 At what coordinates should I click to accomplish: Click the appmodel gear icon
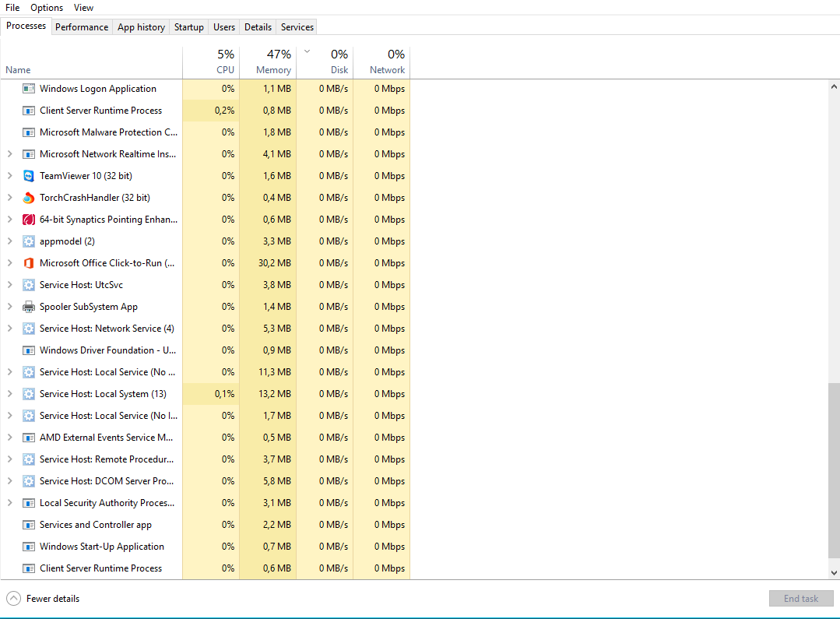click(28, 241)
